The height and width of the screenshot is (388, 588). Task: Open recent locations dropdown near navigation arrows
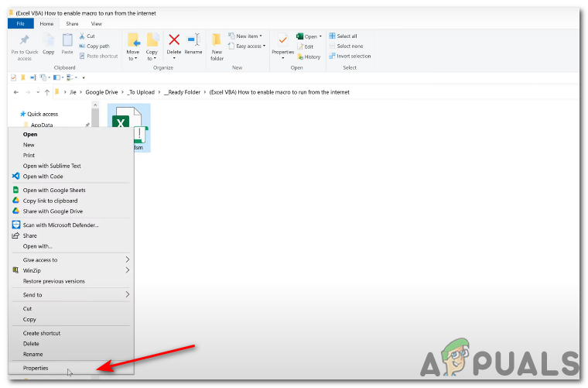(38, 92)
